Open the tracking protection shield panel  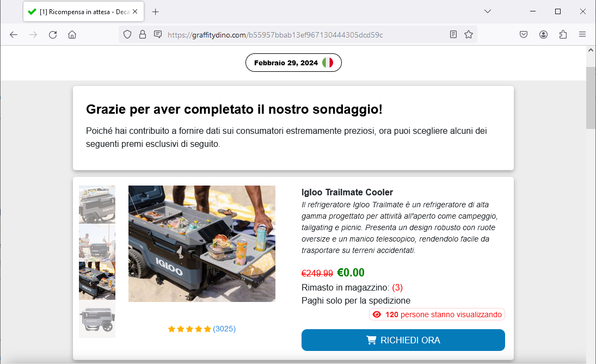pos(127,35)
